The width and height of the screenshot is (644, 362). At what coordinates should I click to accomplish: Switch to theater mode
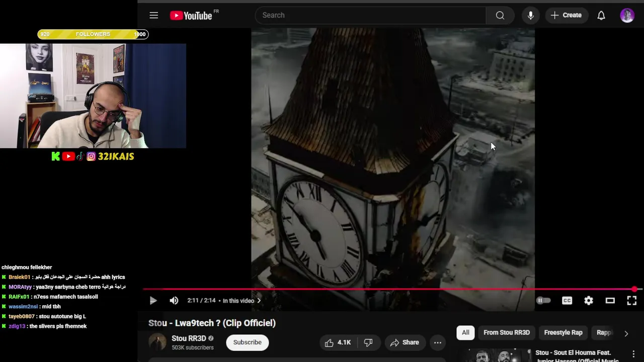pyautogui.click(x=610, y=301)
